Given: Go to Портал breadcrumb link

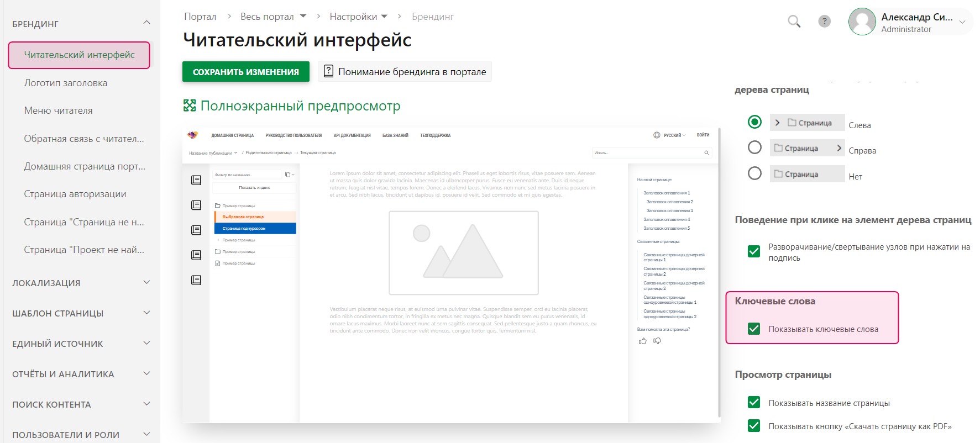Looking at the screenshot, I should pos(200,17).
